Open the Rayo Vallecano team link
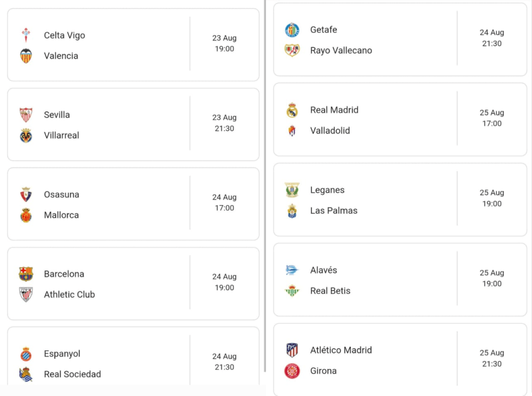Screen dimensions: 532x396 point(341,50)
